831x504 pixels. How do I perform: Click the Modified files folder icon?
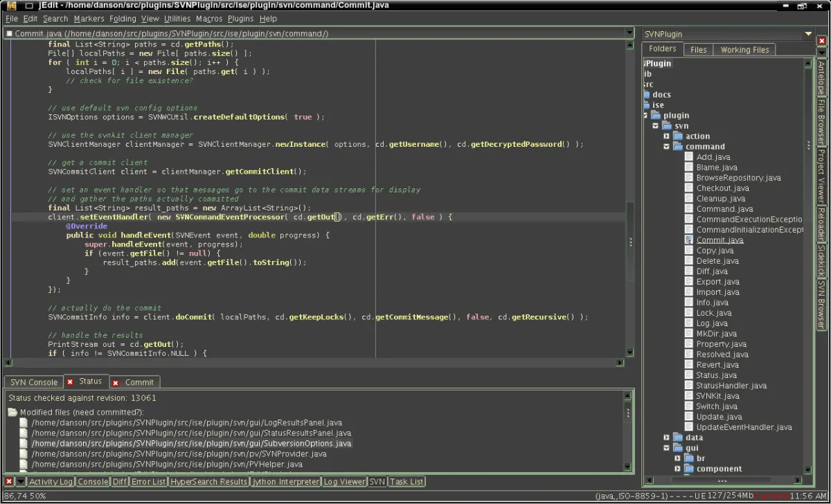coord(12,413)
